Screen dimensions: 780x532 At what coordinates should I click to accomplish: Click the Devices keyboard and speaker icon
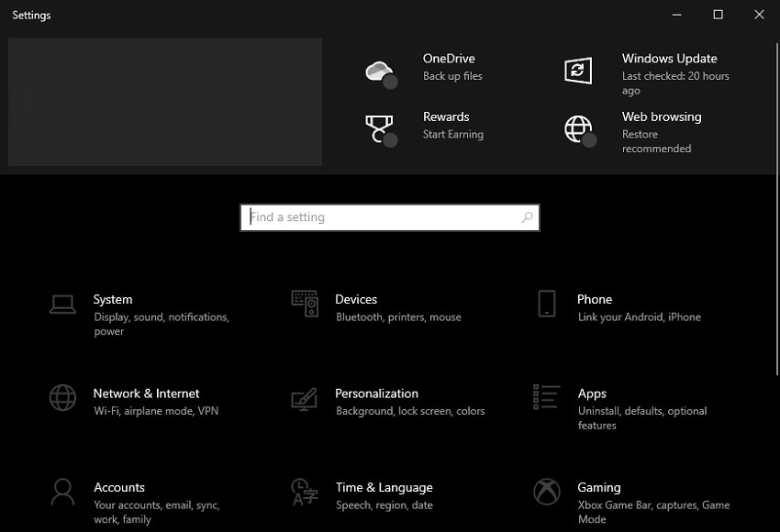305,304
